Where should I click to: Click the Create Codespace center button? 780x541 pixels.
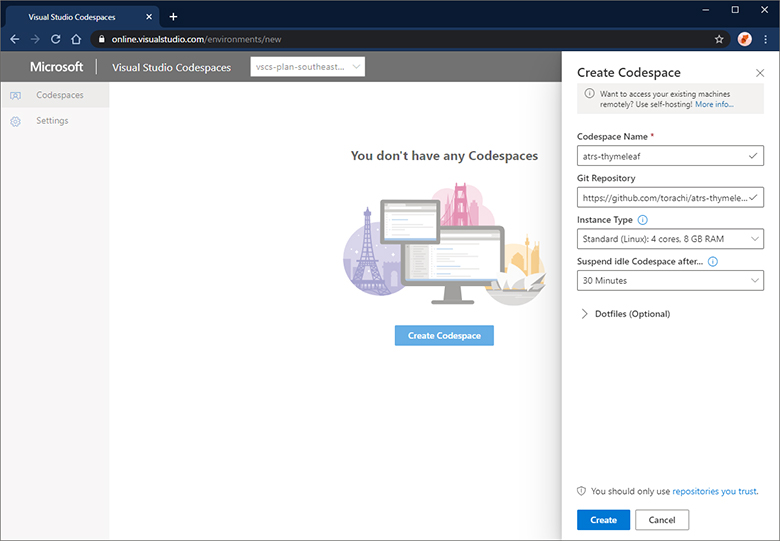point(444,336)
